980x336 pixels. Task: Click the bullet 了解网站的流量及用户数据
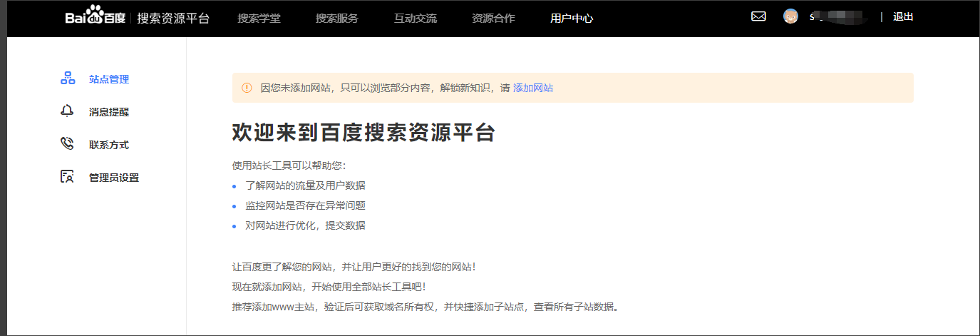click(x=305, y=185)
